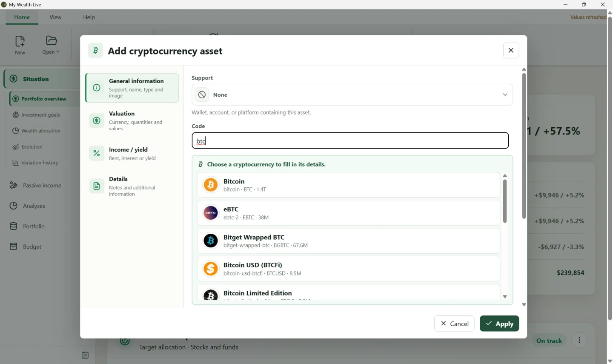Screen dimensions: 613x364
Task: Select Portfolio overview in sidebar
Action: [44, 99]
